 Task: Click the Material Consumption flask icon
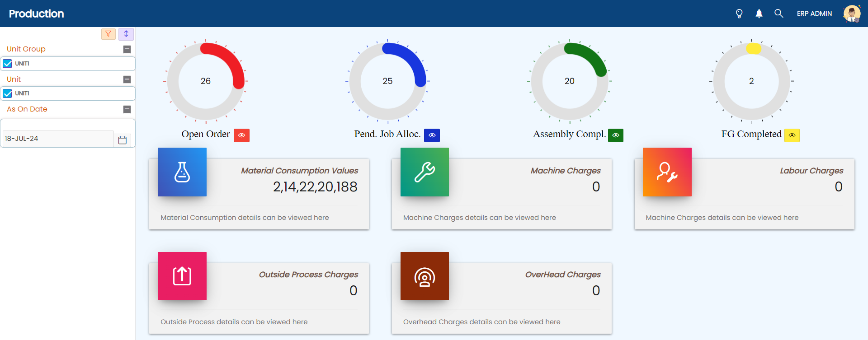click(x=182, y=172)
